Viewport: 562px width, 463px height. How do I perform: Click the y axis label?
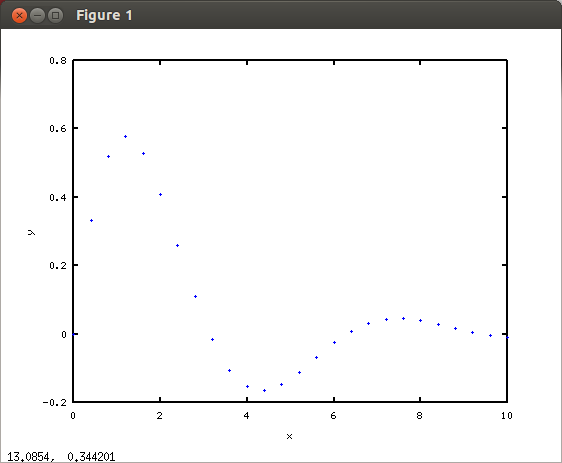tap(31, 233)
